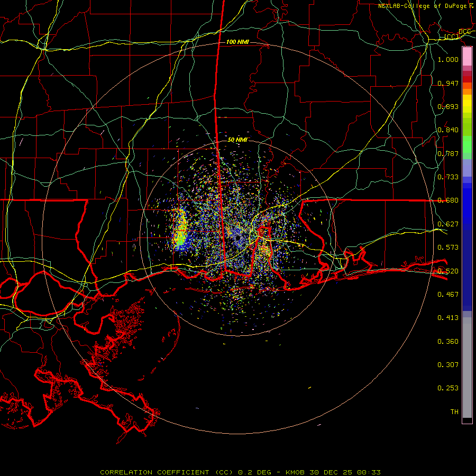Screen dimensions: 476x476
Task: Click the 0.520 color scale value
Action: 448,271
